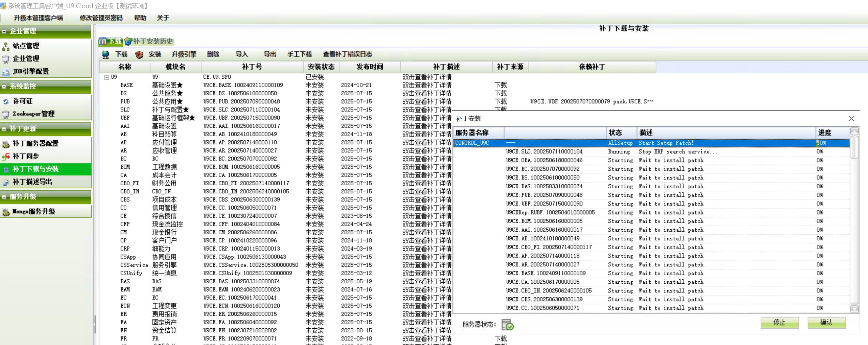Open 补丁服务器配置 icon
This screenshot has width=868, height=345.
tap(6, 144)
